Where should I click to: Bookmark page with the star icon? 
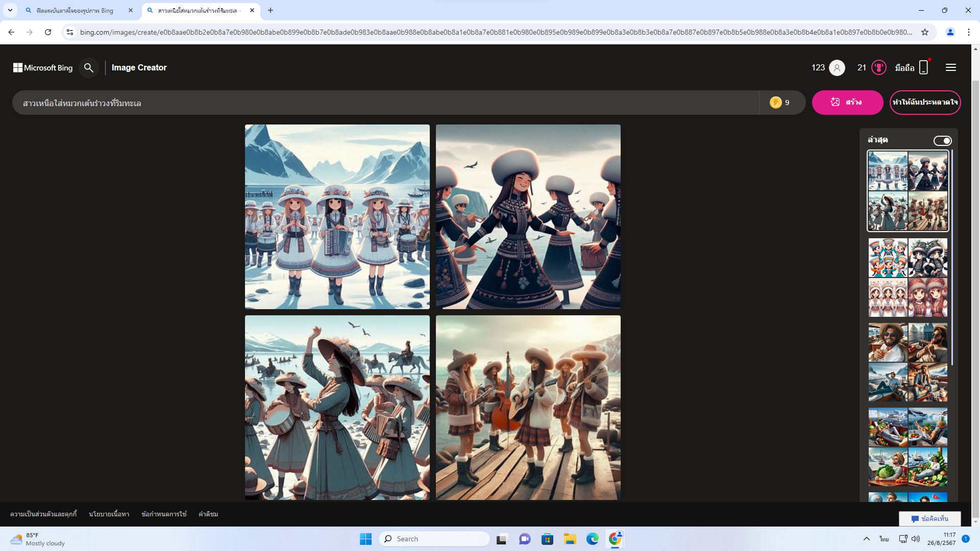(x=925, y=32)
